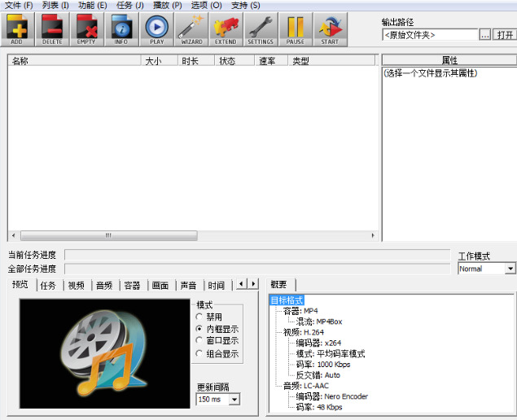Open the 任务 (J) menu
This screenshot has height=420, width=517.
130,5
